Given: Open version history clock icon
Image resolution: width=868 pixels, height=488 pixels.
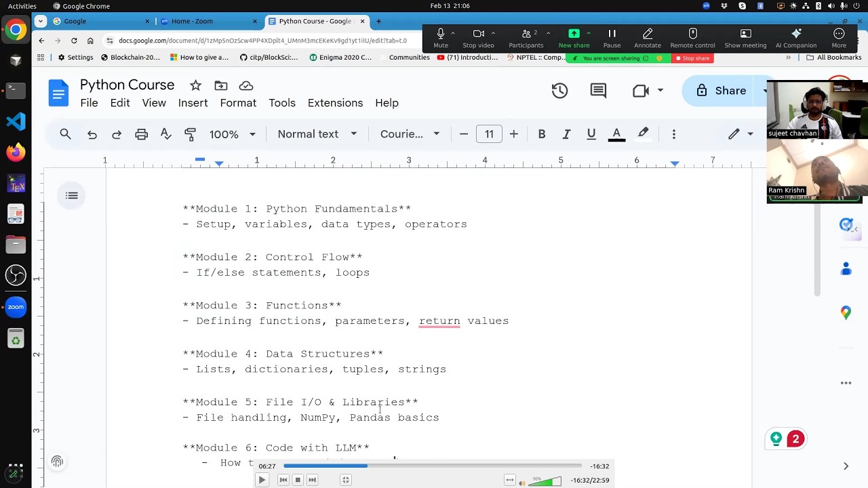Looking at the screenshot, I should coord(559,91).
